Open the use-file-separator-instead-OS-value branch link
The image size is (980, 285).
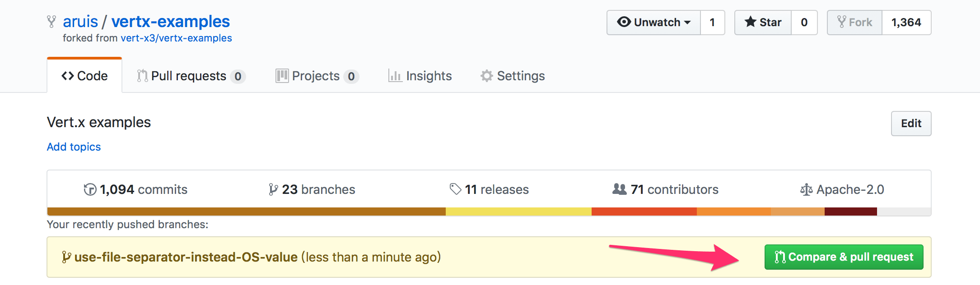pos(186,257)
